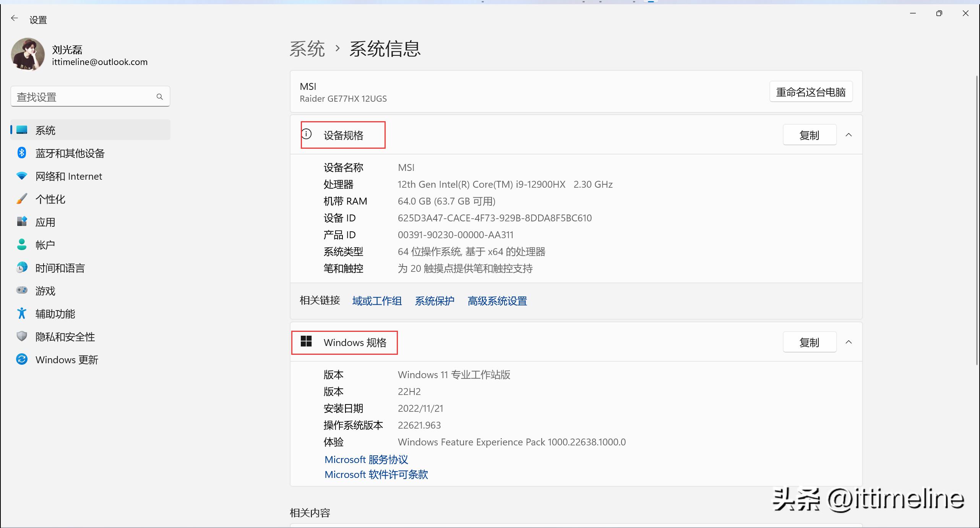980x528 pixels.
Task: Open the Accounts person icon
Action: (x=22, y=245)
